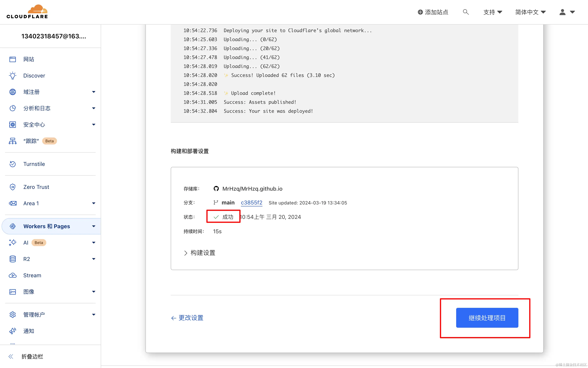Click the 安全中心 shield icon
The width and height of the screenshot is (588, 368).
point(13,125)
